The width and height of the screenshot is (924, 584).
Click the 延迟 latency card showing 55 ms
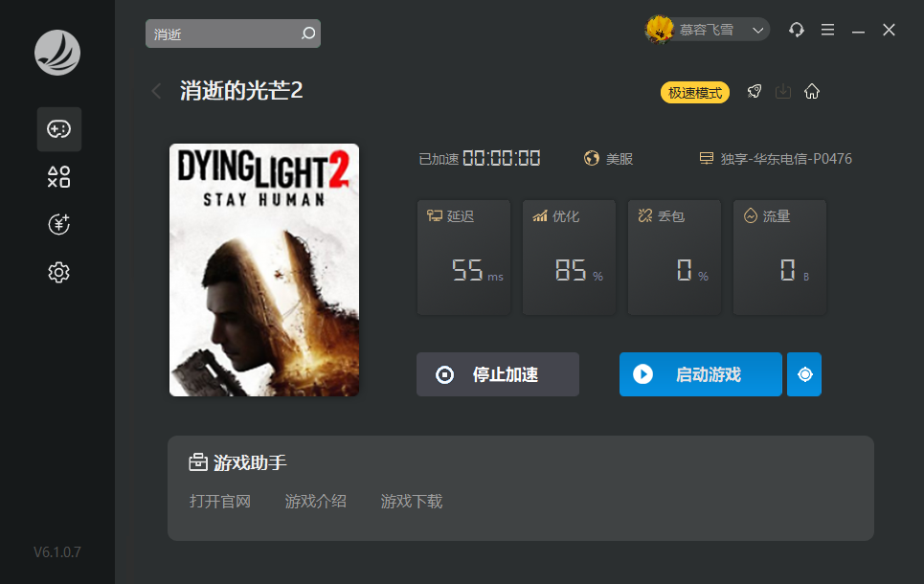pos(463,257)
